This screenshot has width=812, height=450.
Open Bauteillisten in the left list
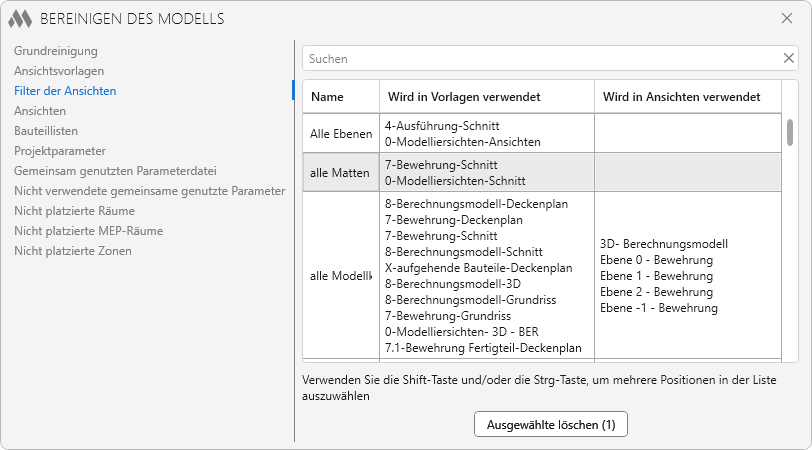tap(46, 131)
